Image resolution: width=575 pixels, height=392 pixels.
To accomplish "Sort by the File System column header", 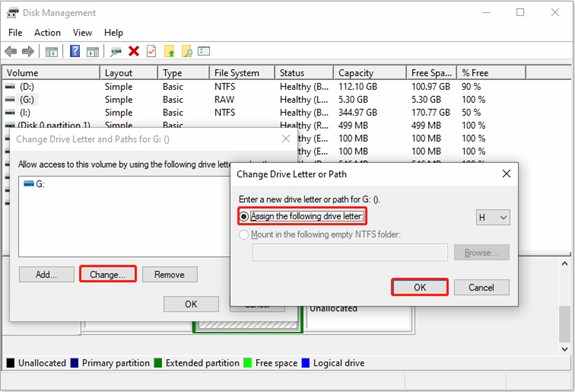I will tap(242, 73).
